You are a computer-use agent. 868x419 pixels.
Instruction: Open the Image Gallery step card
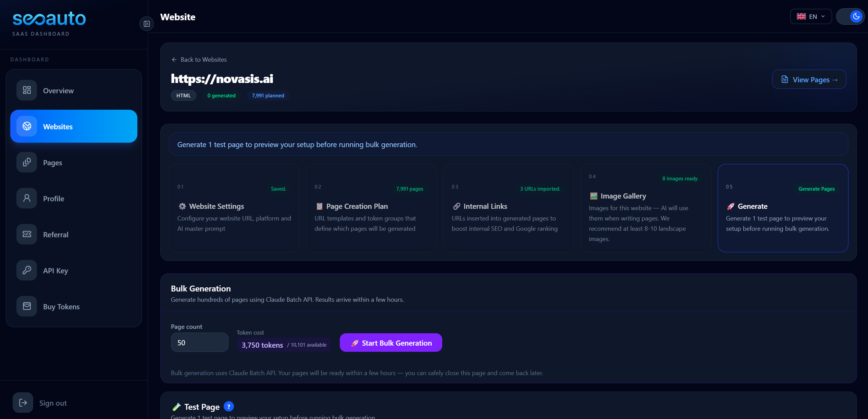[x=646, y=208]
